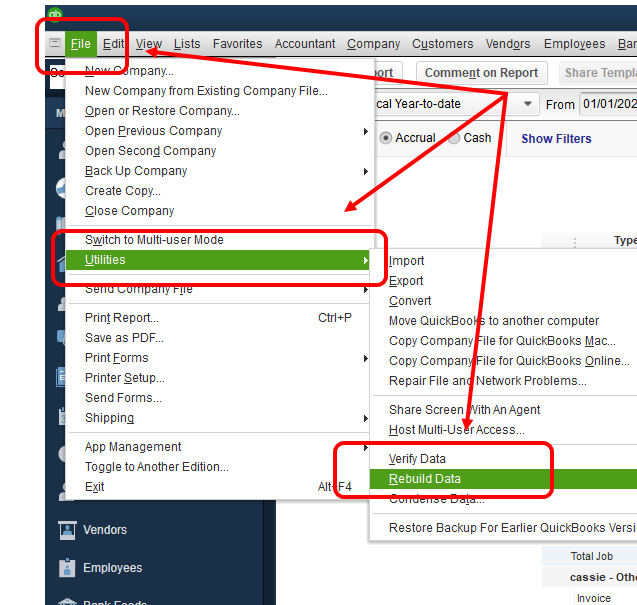Click the QuickBooks logo icon

click(55, 15)
